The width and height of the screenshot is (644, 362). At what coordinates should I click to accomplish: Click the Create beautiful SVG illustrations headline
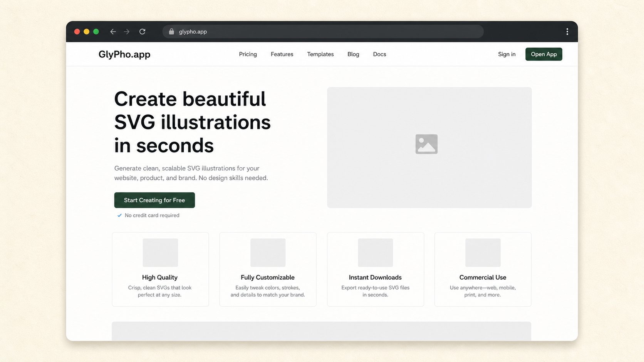[x=192, y=122]
